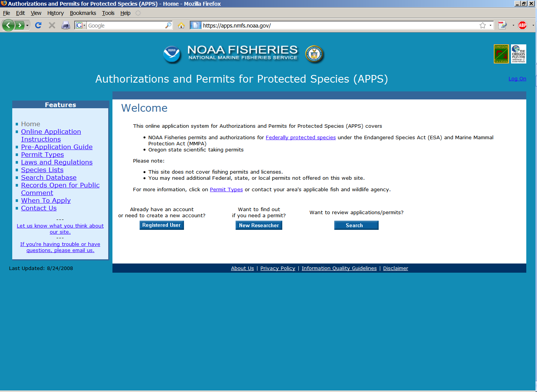Open the Pre-Application Guide link

pyautogui.click(x=57, y=147)
